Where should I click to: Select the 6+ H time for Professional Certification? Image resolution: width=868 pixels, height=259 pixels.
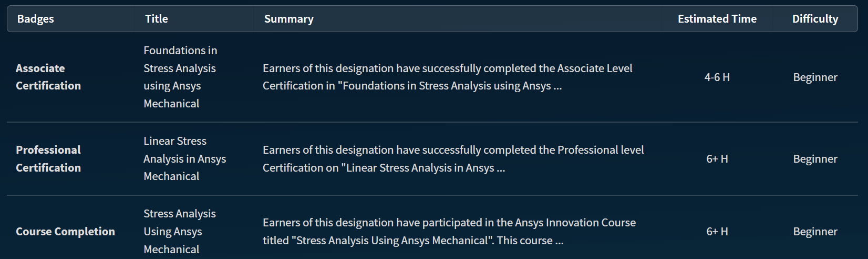[717, 159]
